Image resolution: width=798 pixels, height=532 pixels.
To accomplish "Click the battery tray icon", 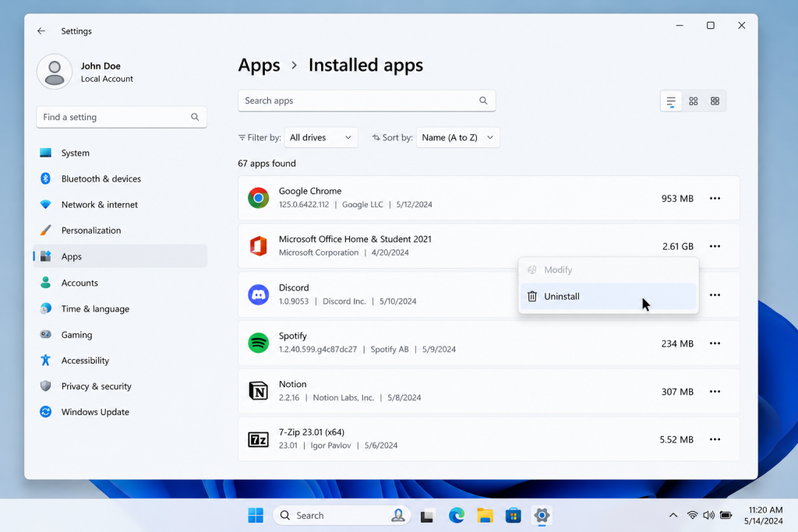I will pos(726,515).
